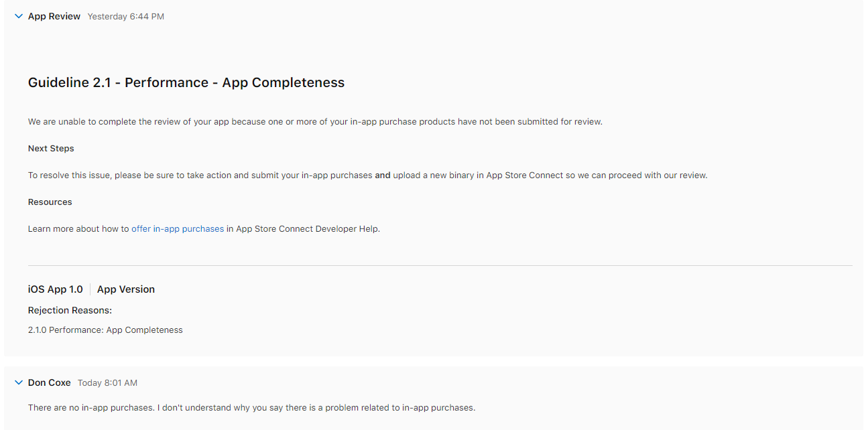Click the Next Steps section heading
The width and height of the screenshot is (868, 430).
(x=51, y=148)
